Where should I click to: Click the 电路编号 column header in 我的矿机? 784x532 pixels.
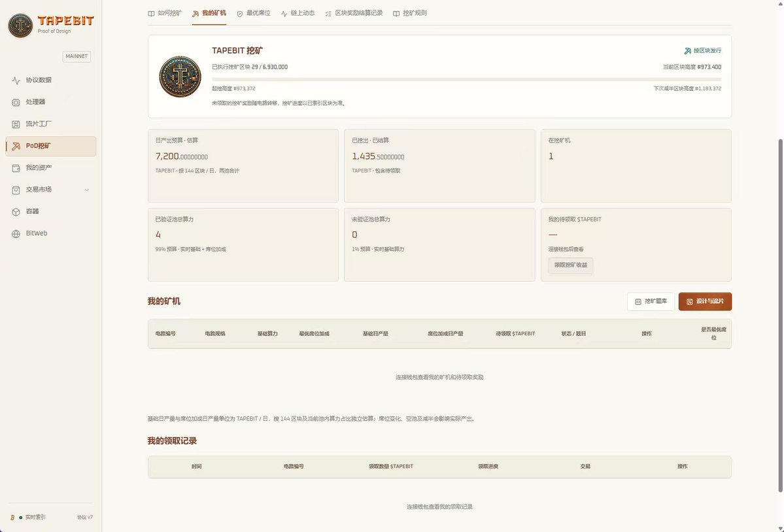[x=165, y=334]
